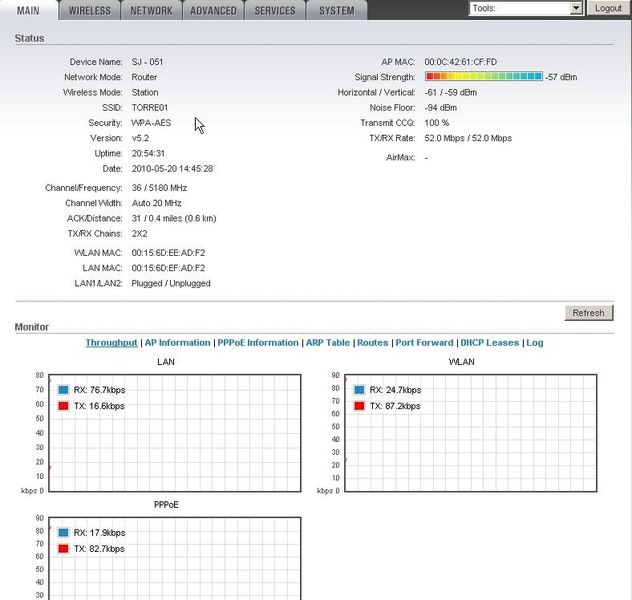This screenshot has height=600, width=632.
Task: Click the '-61 / -59 dBm' horizontal/vertical value
Action: tap(450, 92)
